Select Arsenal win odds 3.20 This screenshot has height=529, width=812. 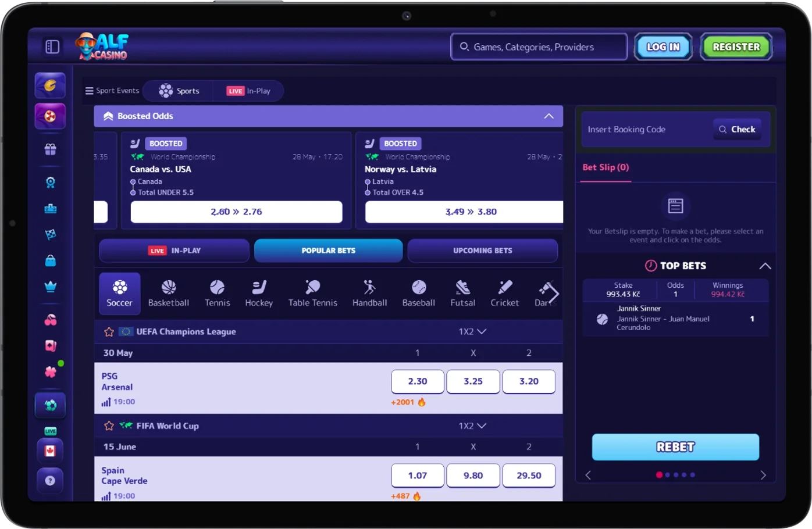point(529,381)
